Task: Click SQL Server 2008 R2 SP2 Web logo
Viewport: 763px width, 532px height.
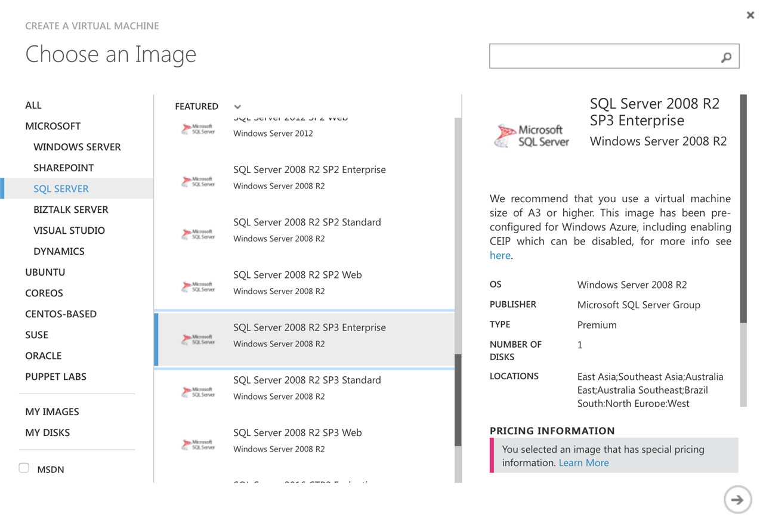Action: (x=199, y=286)
